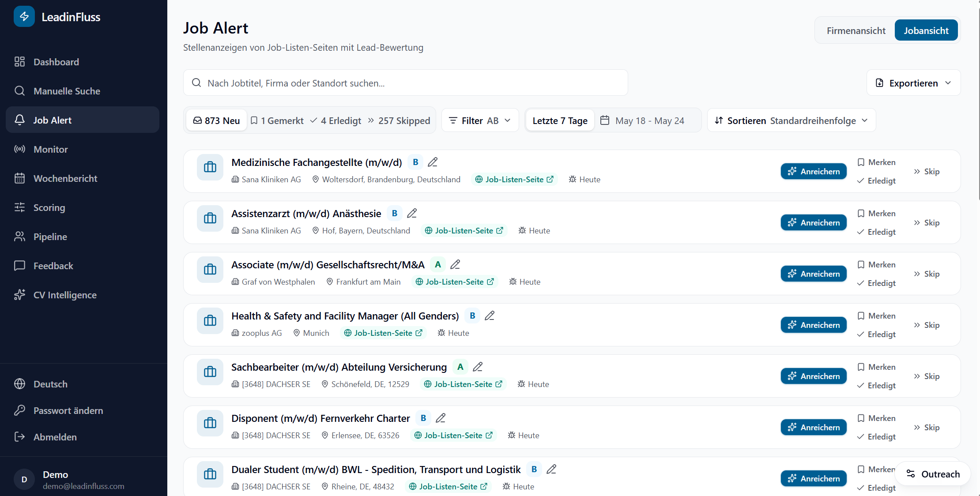980x496 pixels.
Task: Open the Outreach floating panel
Action: pyautogui.click(x=933, y=474)
